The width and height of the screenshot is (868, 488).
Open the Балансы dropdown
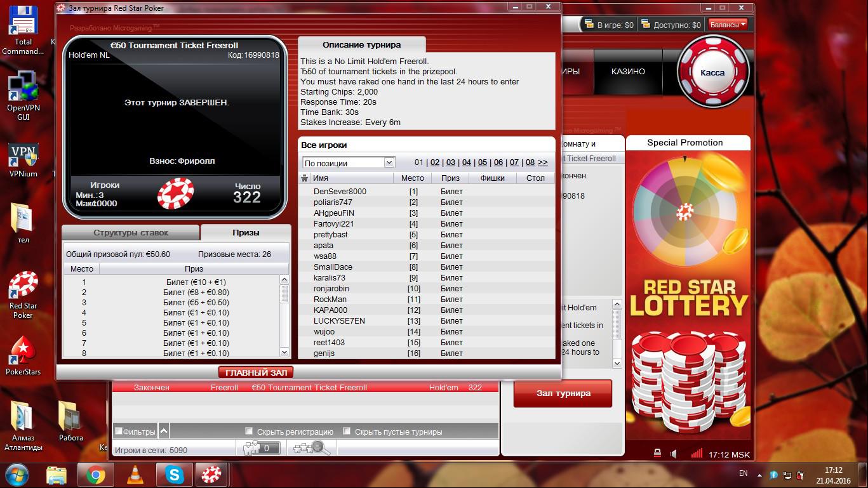[x=728, y=25]
